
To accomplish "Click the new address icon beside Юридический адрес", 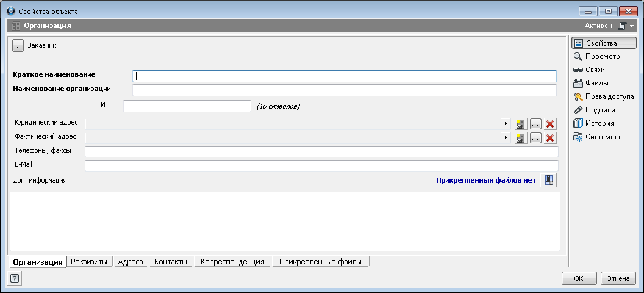I will click(520, 124).
